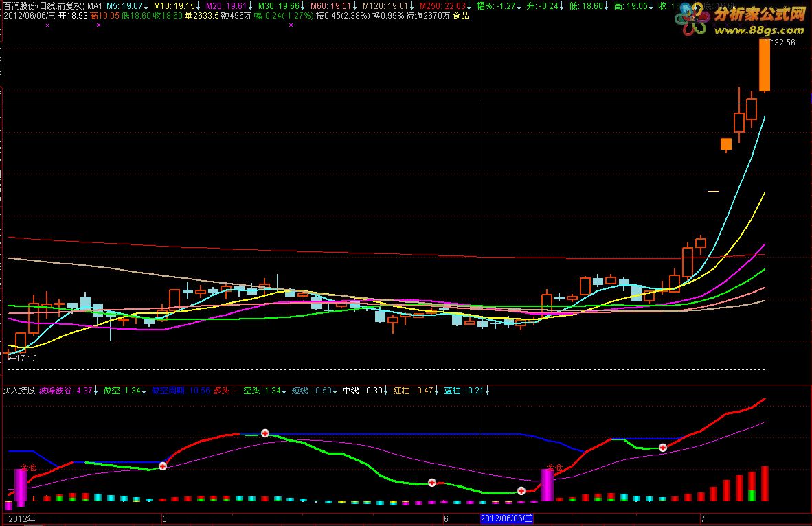Click the highlighted 2012/06/06/三 date on time axis

(x=506, y=518)
